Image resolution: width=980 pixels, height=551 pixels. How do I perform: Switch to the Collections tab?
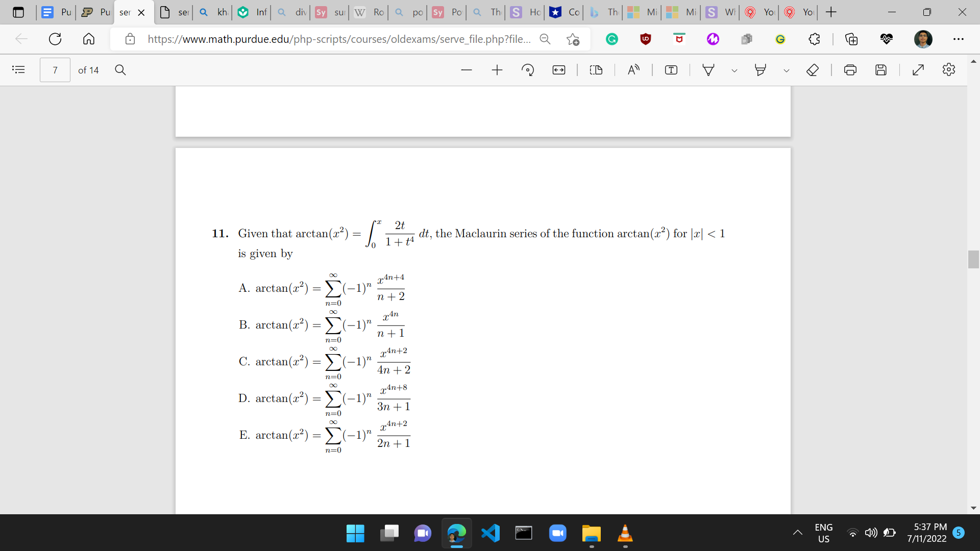(851, 39)
